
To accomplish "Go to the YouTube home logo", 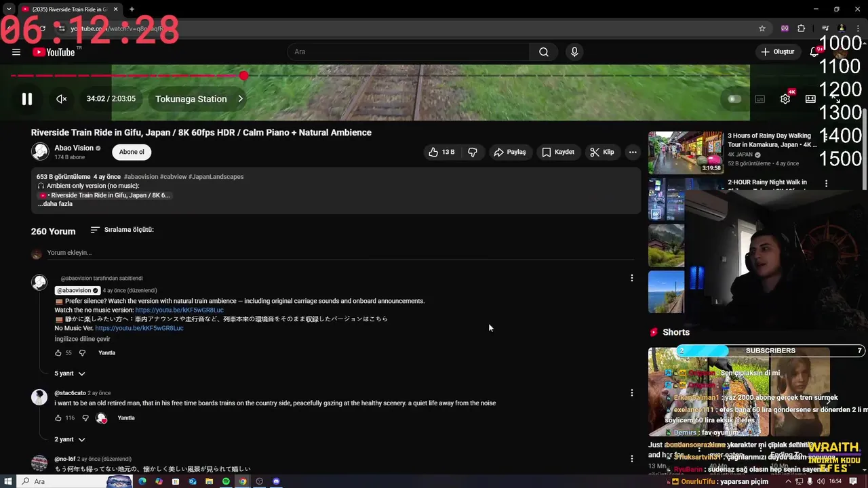I will tap(54, 52).
